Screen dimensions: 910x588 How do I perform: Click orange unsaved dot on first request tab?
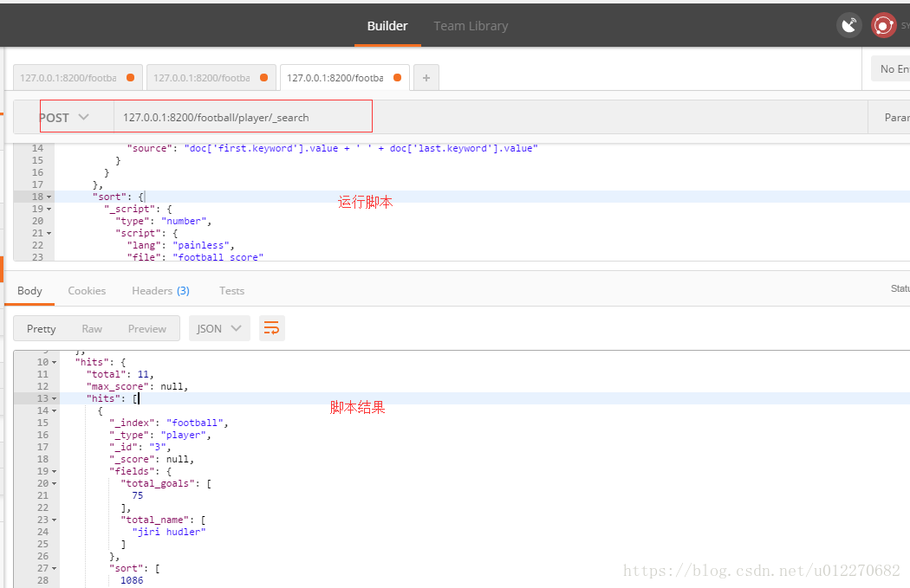(131, 78)
